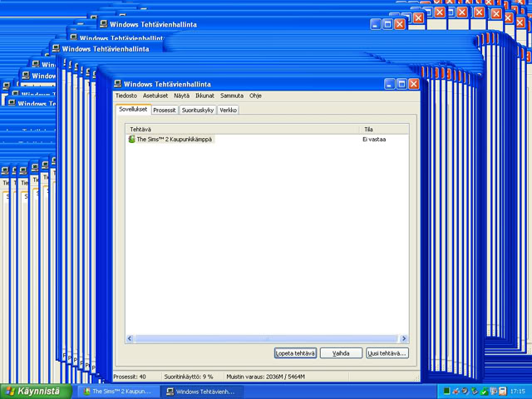Viewport: 532px width, 399px height.
Task: Click the green checkmark tray icon
Action: (x=484, y=392)
